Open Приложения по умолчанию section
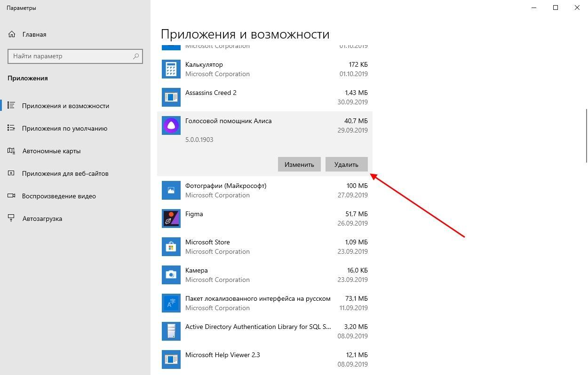The height and width of the screenshot is (375, 588). click(x=75, y=128)
